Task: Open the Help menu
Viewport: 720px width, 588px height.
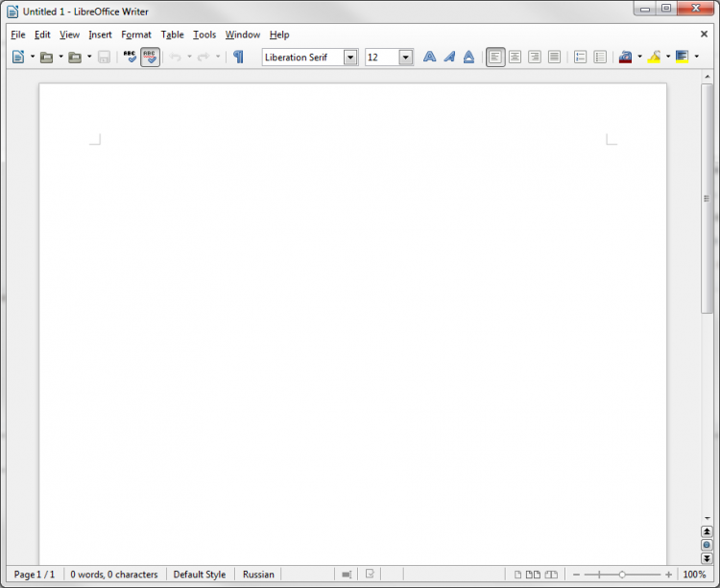Action: click(x=279, y=35)
